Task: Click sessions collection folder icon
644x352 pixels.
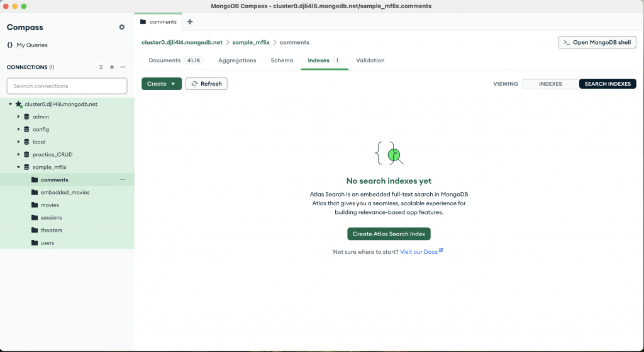Action: tap(35, 217)
